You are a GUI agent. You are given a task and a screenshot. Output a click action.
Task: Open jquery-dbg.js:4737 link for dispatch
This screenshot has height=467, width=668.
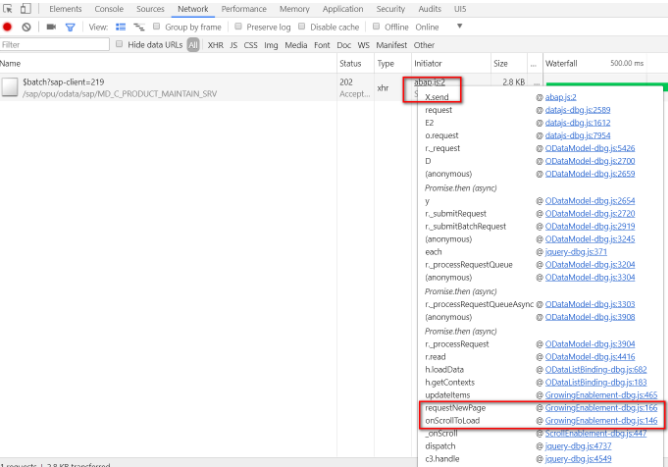[578, 446]
